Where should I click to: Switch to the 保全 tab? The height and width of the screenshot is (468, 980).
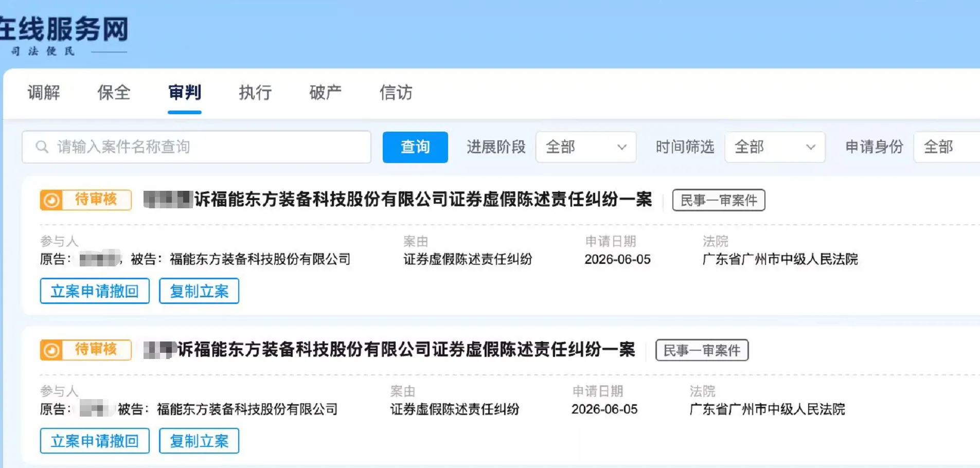(x=114, y=93)
